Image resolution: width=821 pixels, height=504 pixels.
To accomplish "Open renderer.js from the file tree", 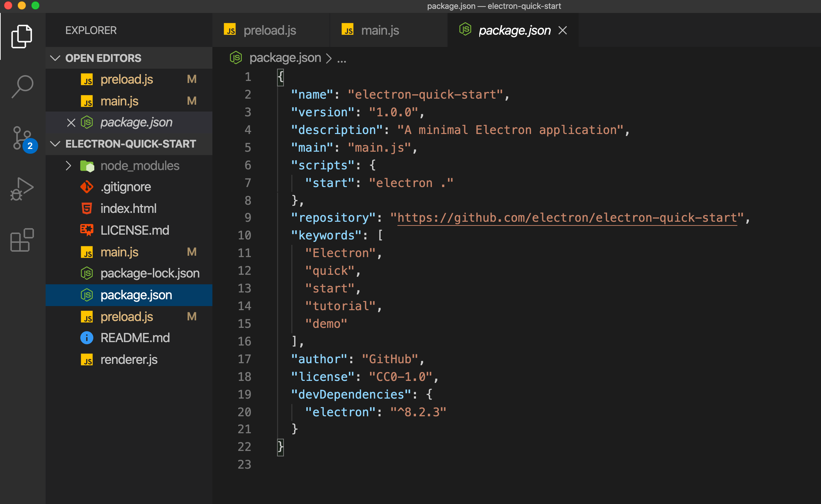I will click(x=129, y=359).
